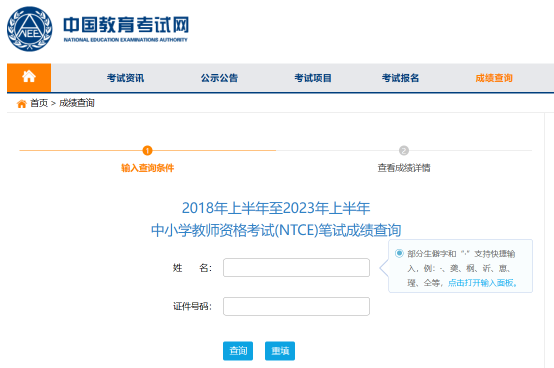Click the 证件号码 label
Screen dimensions: 554x368
pos(192,307)
